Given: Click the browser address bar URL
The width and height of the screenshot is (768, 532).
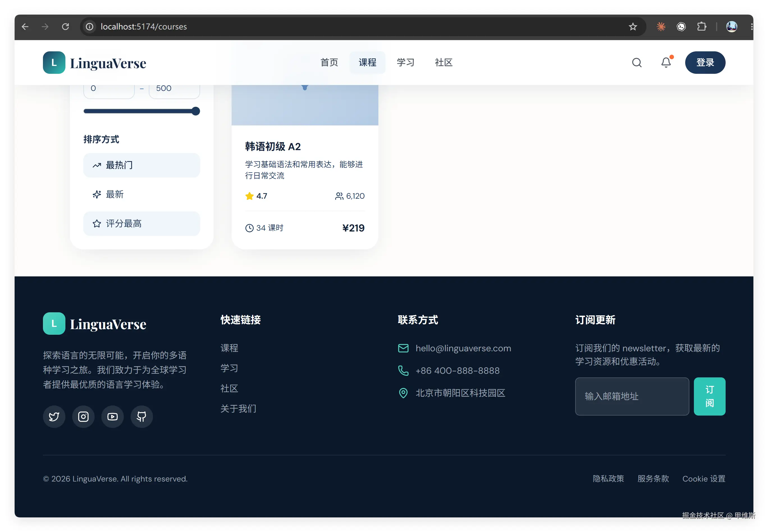Looking at the screenshot, I should coord(144,27).
